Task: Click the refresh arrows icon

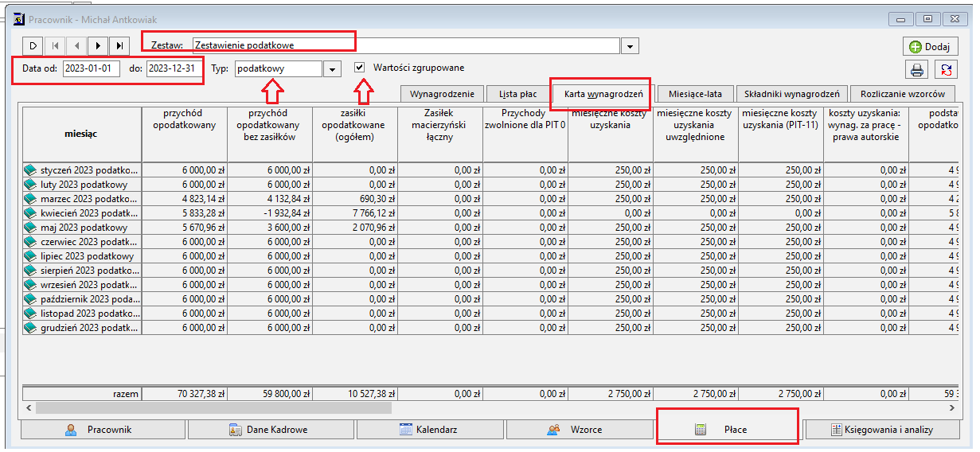Action: pos(945,70)
